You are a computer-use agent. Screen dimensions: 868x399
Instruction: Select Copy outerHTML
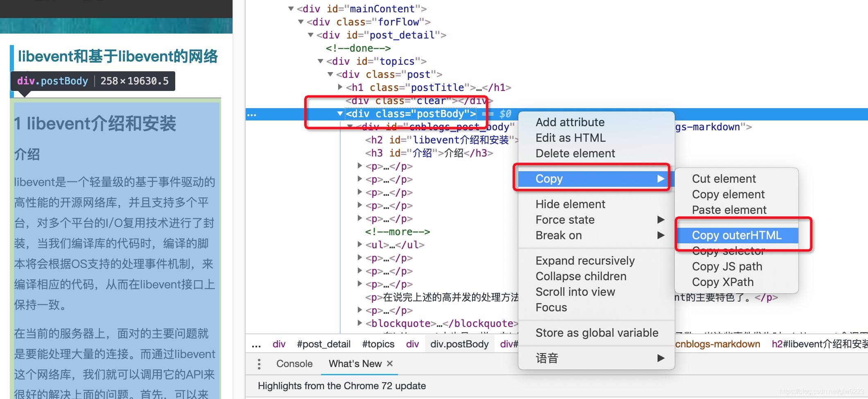737,235
